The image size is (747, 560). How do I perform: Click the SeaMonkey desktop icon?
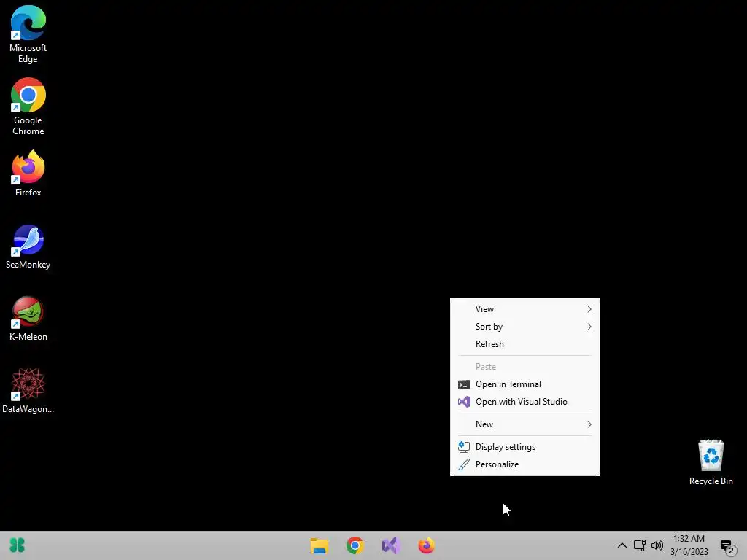[28, 246]
